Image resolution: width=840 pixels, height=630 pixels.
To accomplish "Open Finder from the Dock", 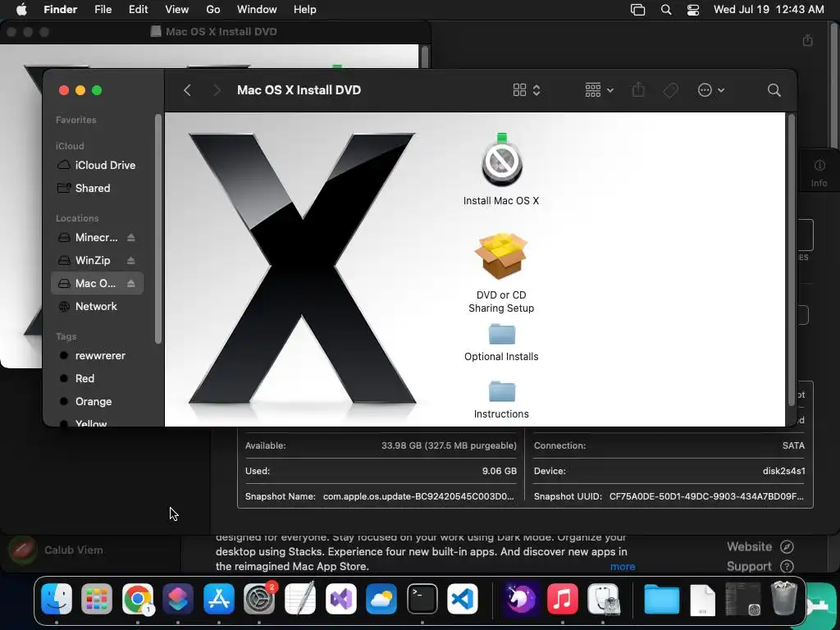I will pos(57,599).
